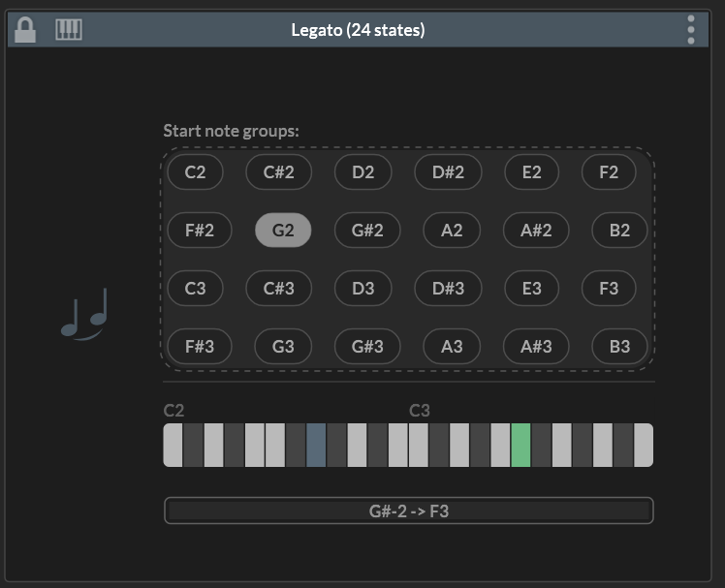
Task: Click the white C3 key under C3 label
Action: coord(419,445)
